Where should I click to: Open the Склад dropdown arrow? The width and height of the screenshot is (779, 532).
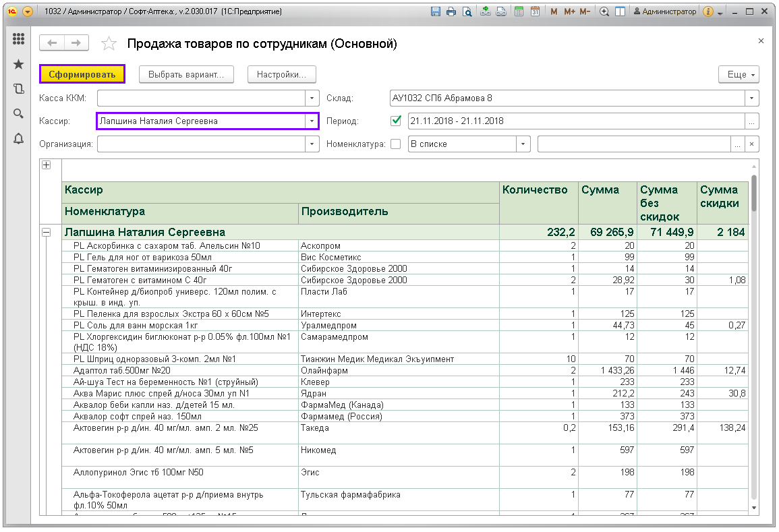pyautogui.click(x=752, y=98)
